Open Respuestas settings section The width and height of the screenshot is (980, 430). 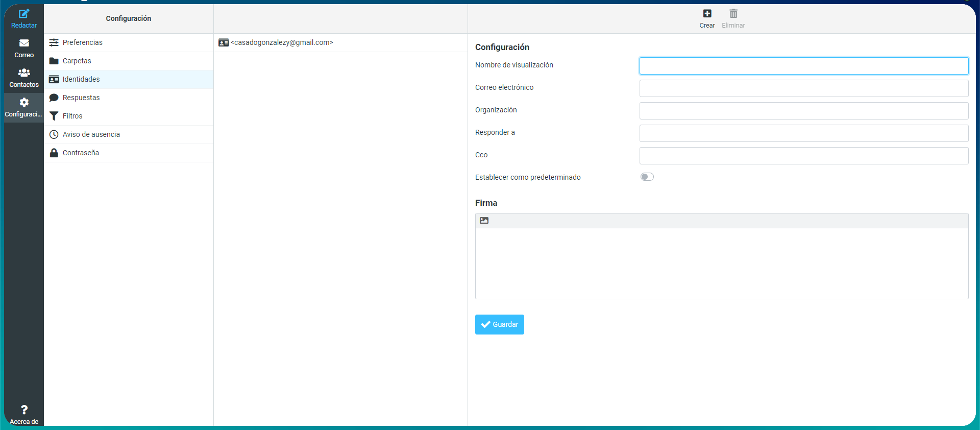pos(129,98)
